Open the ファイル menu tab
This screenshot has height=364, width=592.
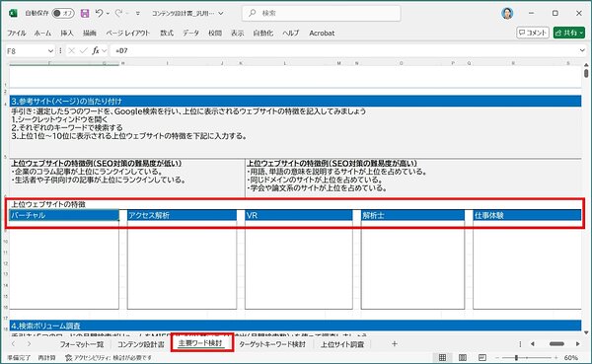pos(17,34)
